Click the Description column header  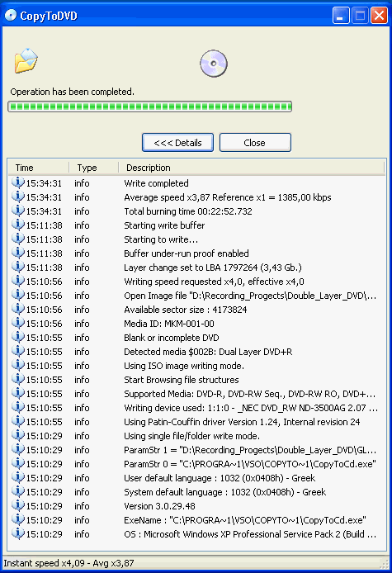[252, 168]
